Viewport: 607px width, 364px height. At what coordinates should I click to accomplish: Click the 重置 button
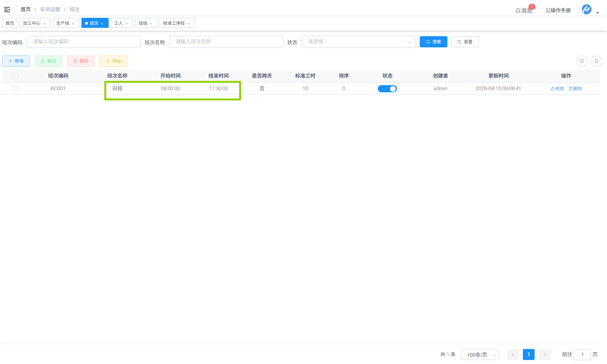coord(465,42)
